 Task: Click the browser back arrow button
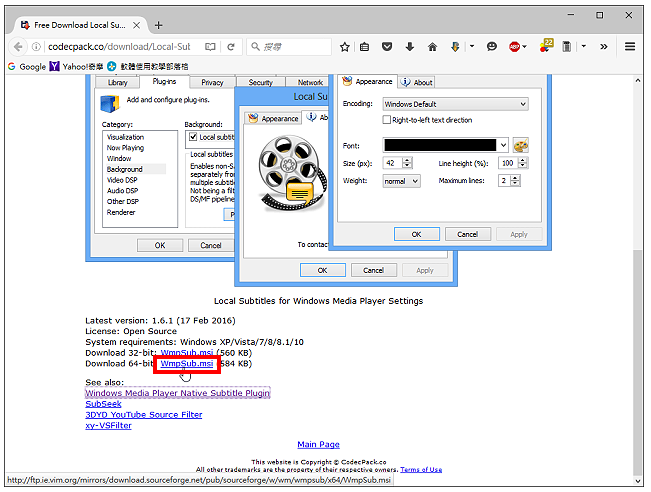point(18,47)
